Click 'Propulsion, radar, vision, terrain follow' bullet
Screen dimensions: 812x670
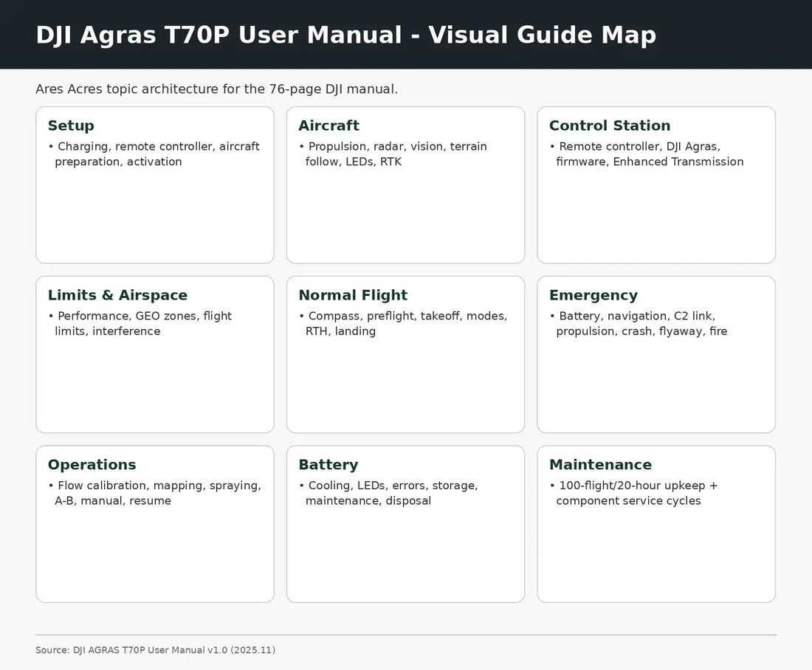[x=393, y=153]
